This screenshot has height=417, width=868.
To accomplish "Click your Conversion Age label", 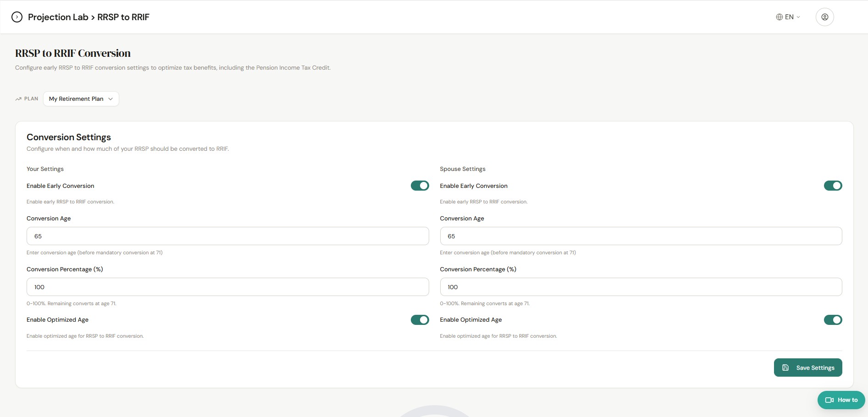I will tap(49, 219).
